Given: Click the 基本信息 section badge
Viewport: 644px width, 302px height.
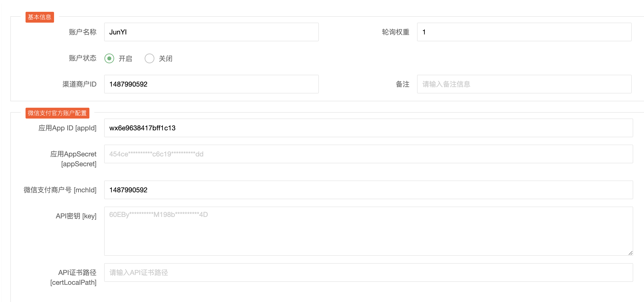Looking at the screenshot, I should coord(40,17).
